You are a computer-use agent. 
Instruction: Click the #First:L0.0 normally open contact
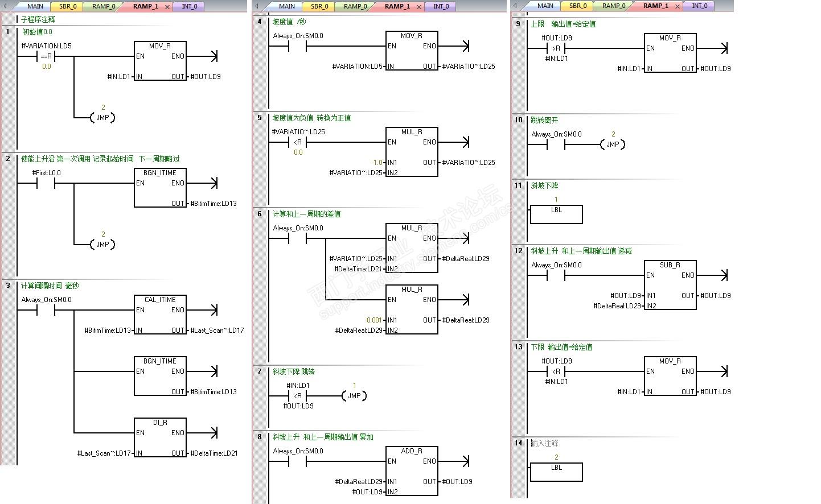[46, 183]
